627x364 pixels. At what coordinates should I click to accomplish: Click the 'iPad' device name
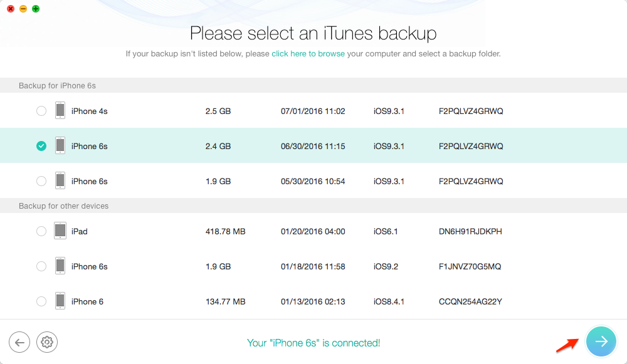pos(79,231)
